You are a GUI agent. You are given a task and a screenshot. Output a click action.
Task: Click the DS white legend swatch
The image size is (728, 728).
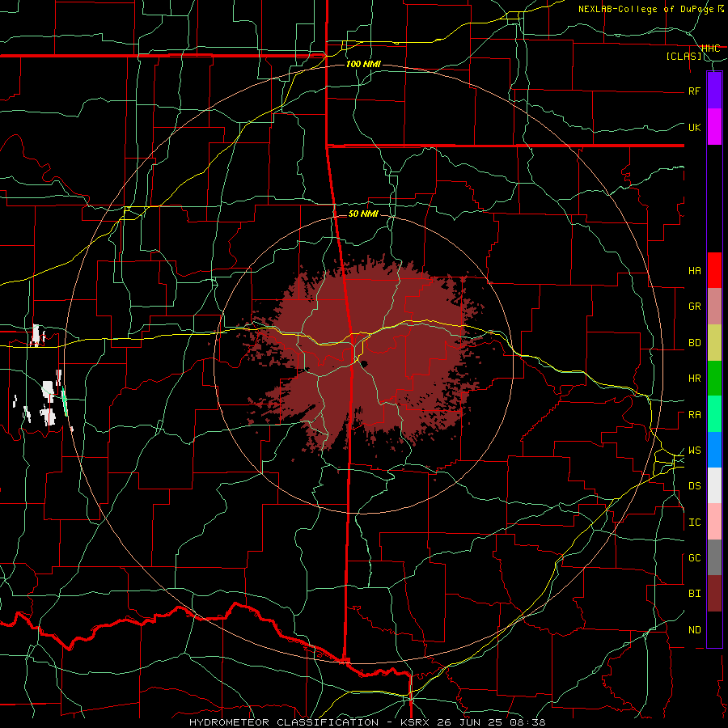[x=714, y=485]
